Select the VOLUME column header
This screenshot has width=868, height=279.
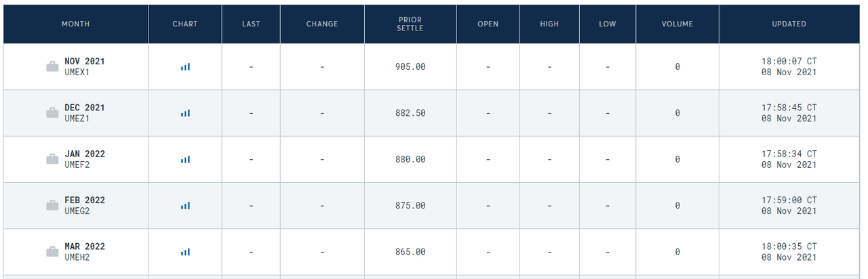pos(677,24)
